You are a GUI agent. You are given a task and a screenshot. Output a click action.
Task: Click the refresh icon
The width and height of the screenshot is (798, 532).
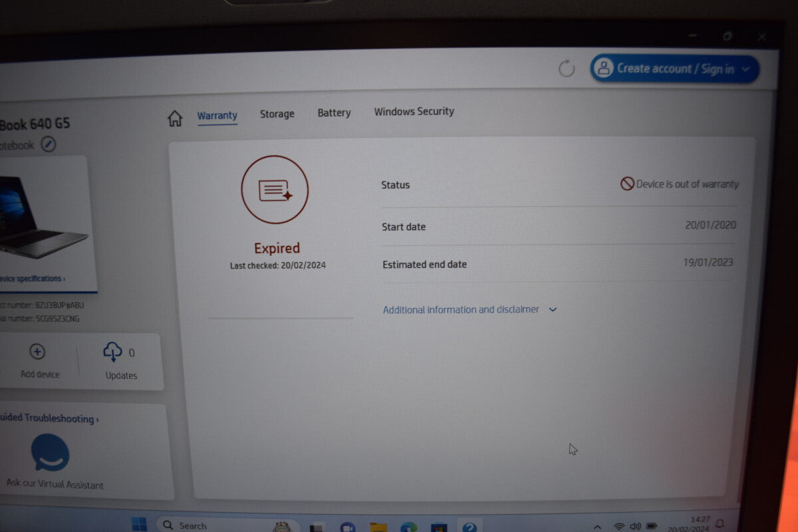coord(567,68)
